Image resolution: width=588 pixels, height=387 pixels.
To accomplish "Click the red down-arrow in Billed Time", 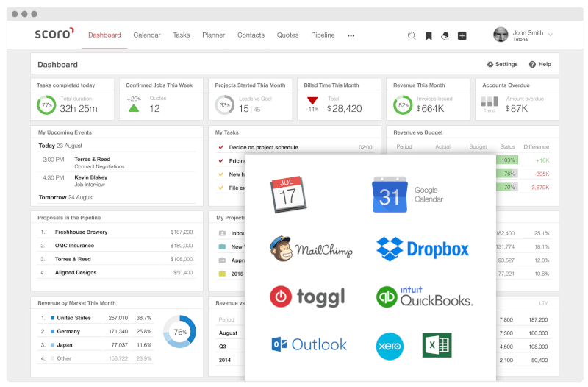I will click(x=312, y=100).
